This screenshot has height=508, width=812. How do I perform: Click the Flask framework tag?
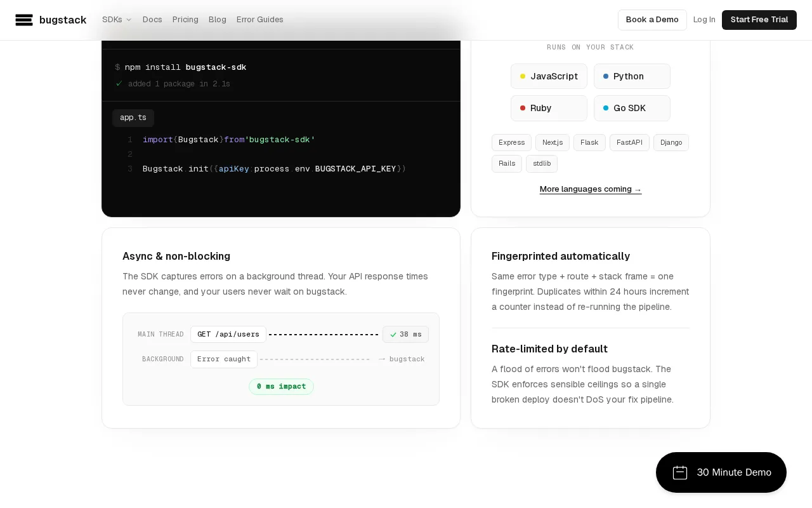589,142
